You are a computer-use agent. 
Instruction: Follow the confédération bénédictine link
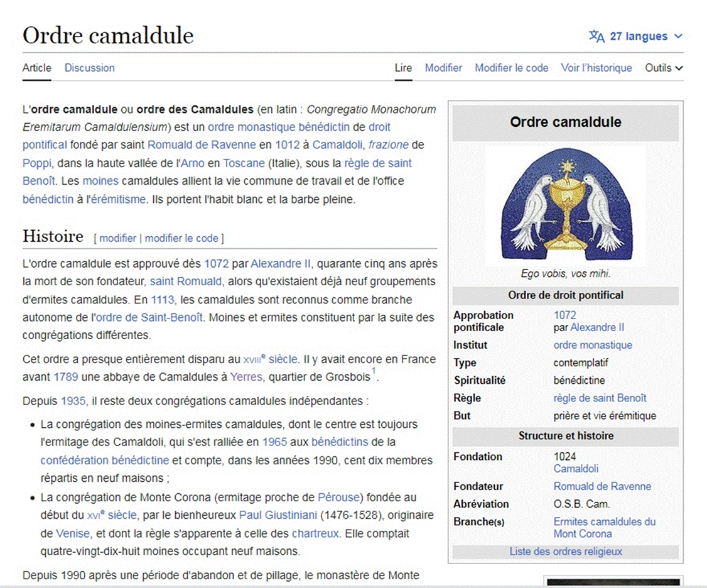pyautogui.click(x=105, y=460)
